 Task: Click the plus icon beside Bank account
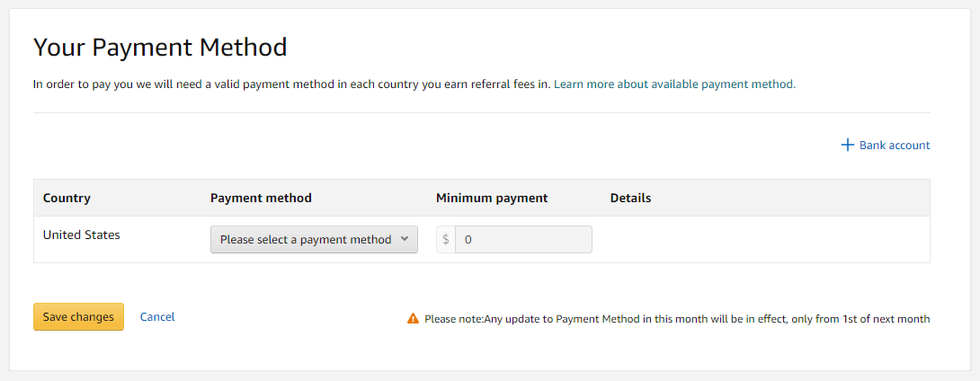(848, 145)
